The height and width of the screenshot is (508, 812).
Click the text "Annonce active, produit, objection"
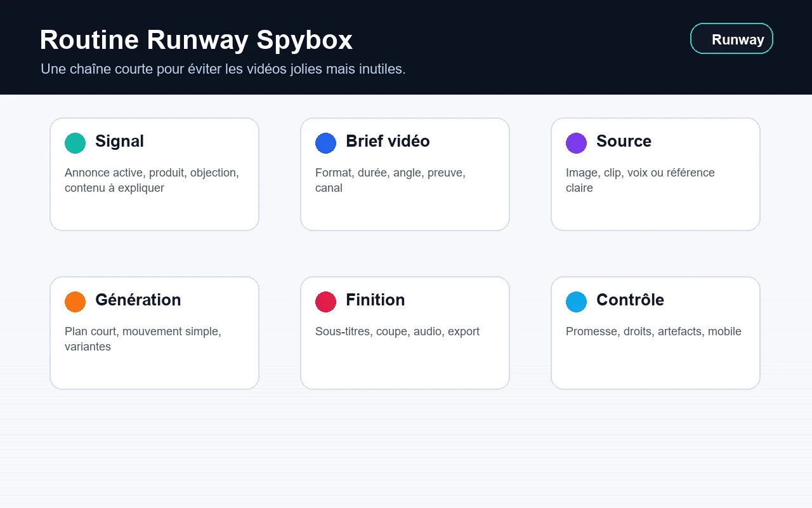click(x=152, y=173)
